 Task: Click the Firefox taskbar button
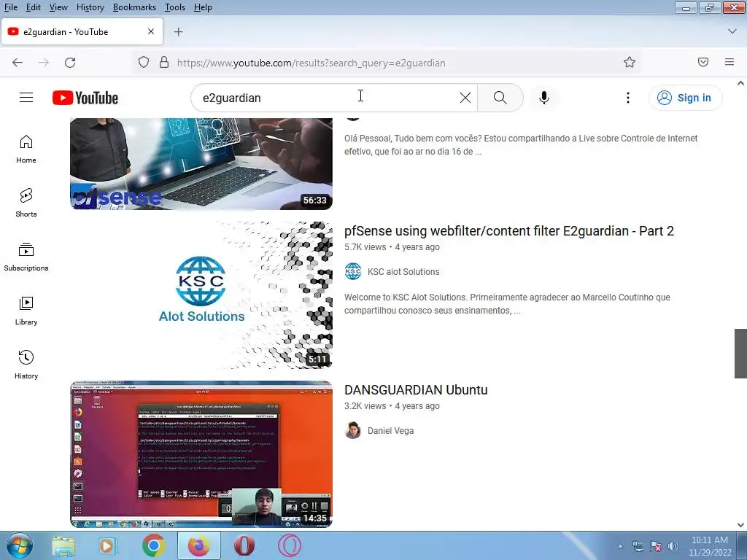click(x=198, y=545)
